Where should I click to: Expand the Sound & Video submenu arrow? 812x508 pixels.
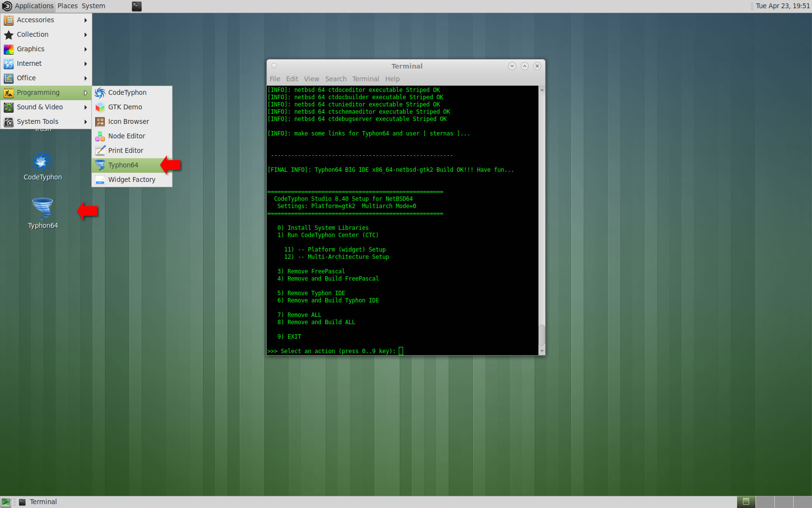[x=86, y=107]
